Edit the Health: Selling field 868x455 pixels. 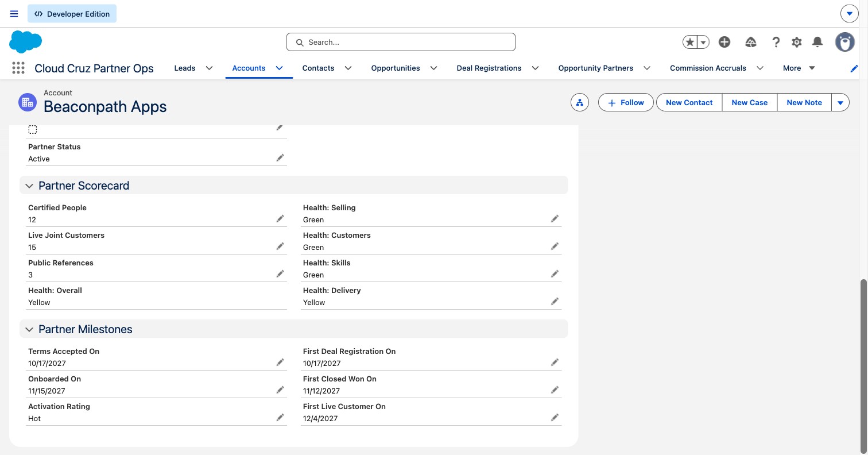point(555,219)
